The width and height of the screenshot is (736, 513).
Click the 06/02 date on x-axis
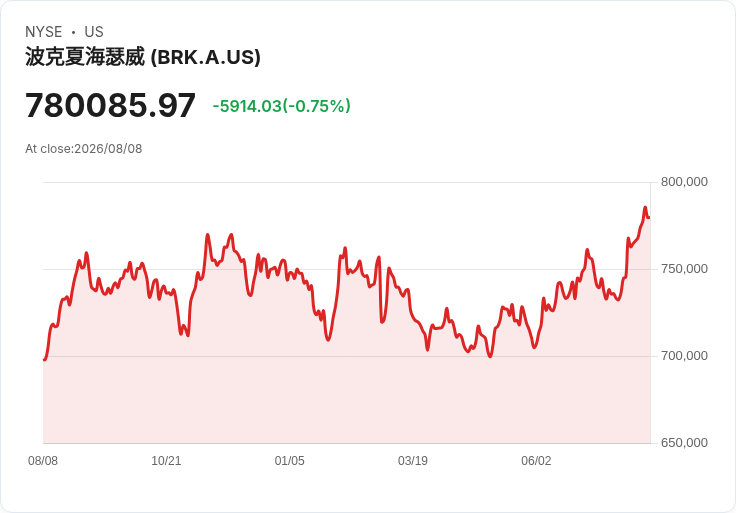[536, 461]
